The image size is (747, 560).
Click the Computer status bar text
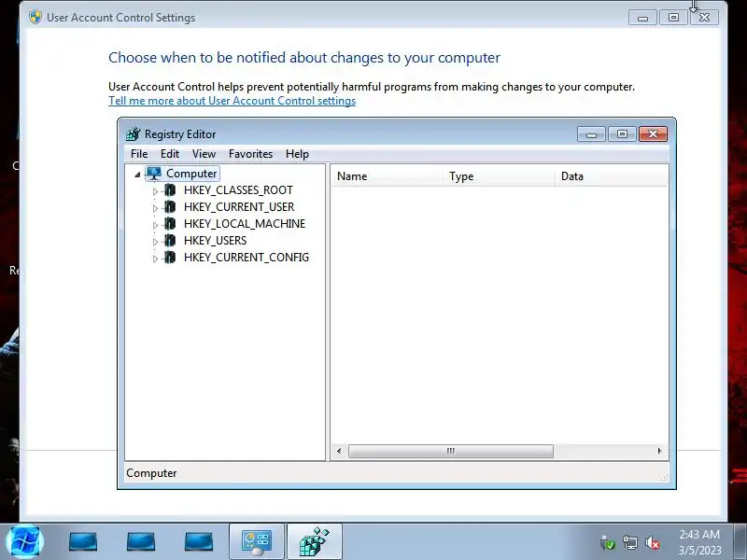[151, 473]
